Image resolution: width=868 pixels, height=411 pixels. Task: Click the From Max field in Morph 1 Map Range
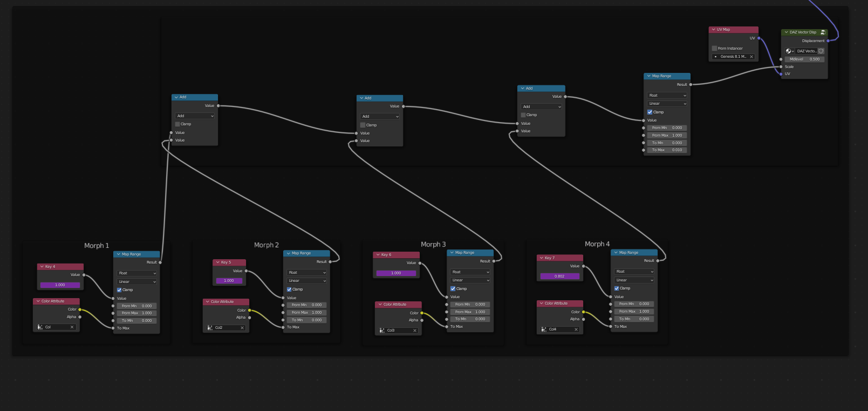(x=137, y=313)
